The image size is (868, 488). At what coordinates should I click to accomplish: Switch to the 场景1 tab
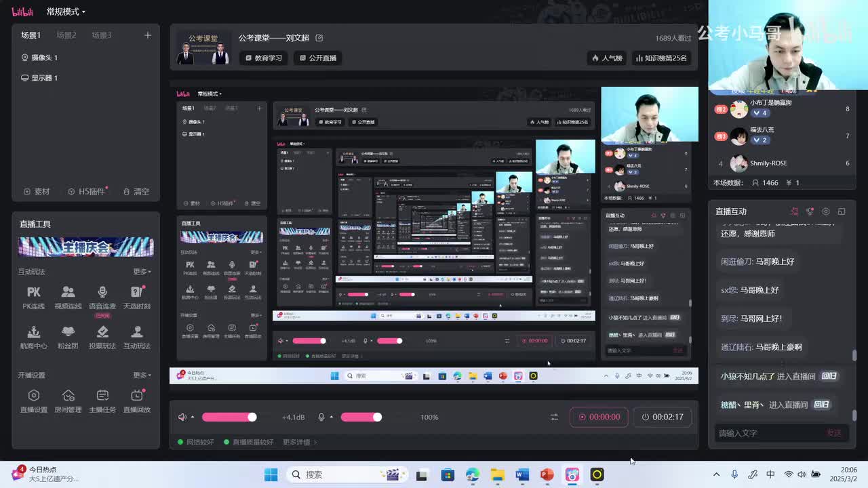click(31, 35)
